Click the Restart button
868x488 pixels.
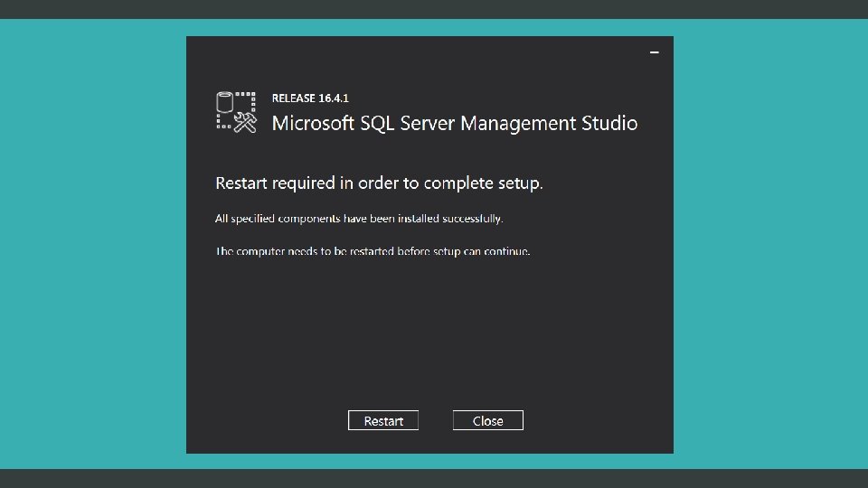point(383,421)
